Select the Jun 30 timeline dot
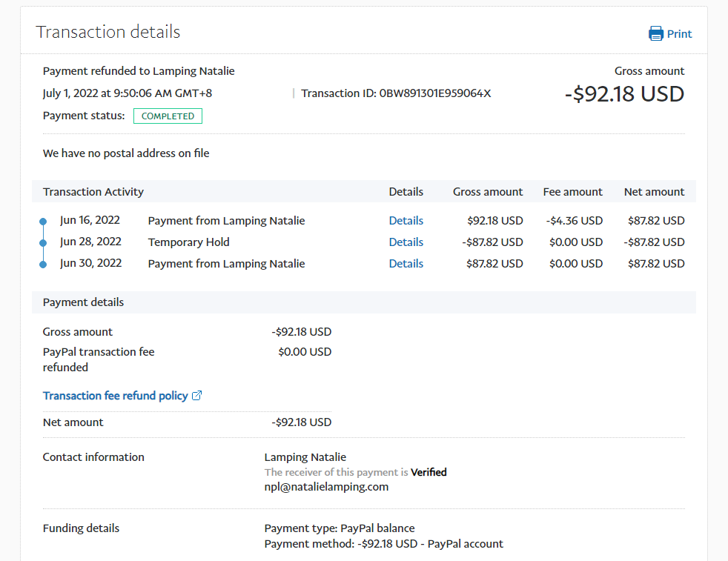 [x=43, y=264]
